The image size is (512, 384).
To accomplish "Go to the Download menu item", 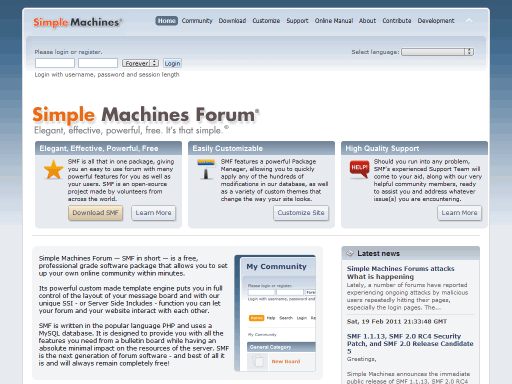I will tap(232, 21).
